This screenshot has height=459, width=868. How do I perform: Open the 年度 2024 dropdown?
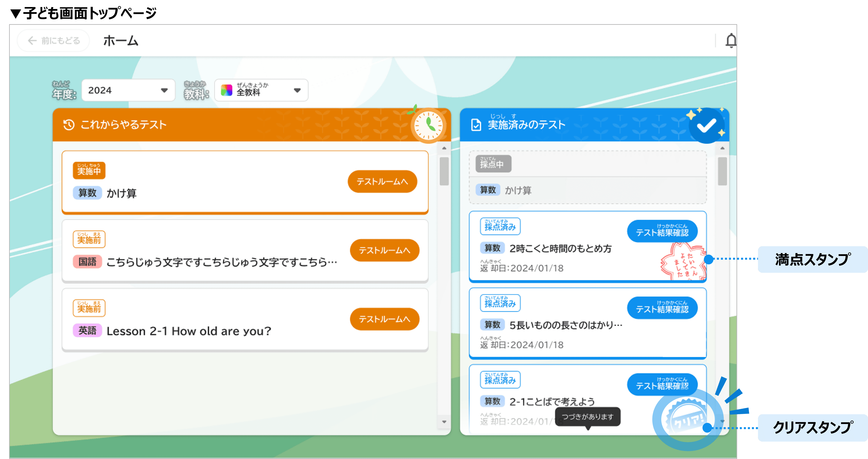(128, 90)
